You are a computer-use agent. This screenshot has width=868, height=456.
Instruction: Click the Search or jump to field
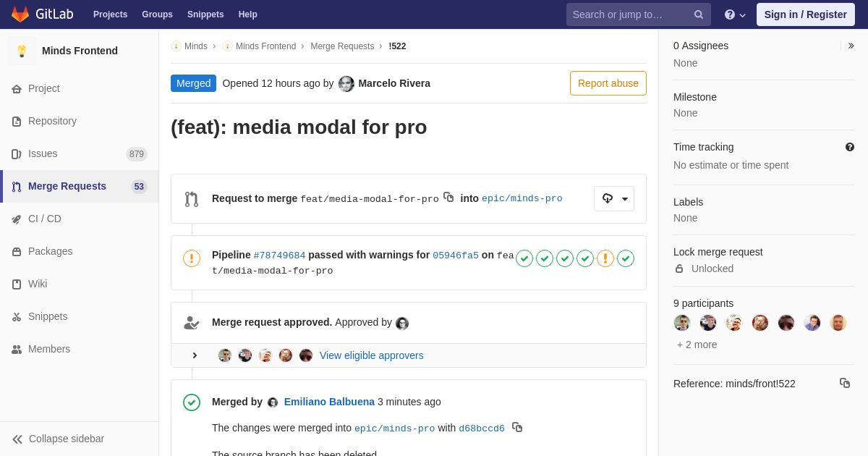pyautogui.click(x=629, y=14)
